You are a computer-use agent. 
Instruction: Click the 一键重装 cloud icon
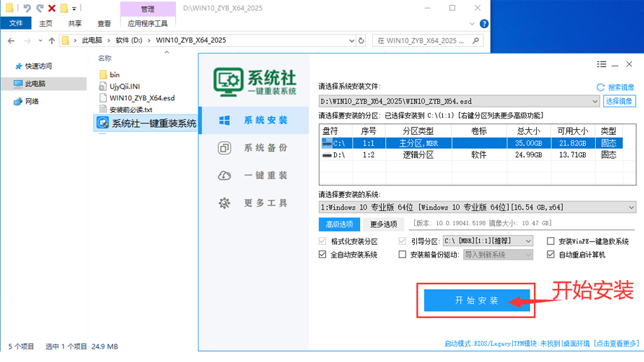224,175
